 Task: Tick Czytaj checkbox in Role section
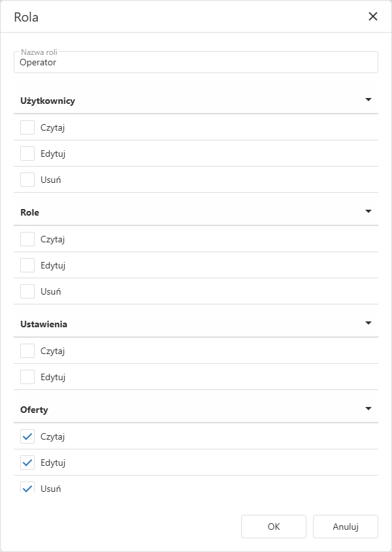point(27,239)
